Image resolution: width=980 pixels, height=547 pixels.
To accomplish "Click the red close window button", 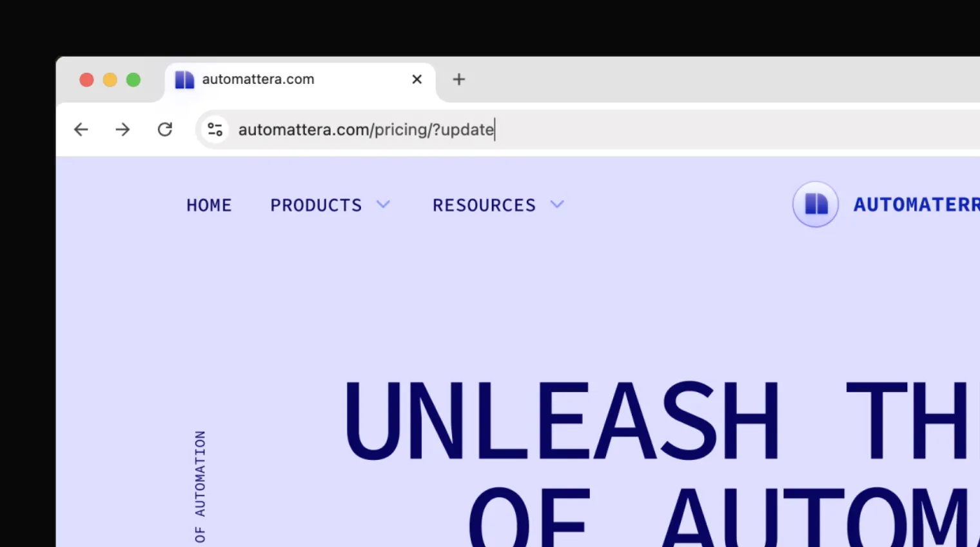I will tap(86, 79).
